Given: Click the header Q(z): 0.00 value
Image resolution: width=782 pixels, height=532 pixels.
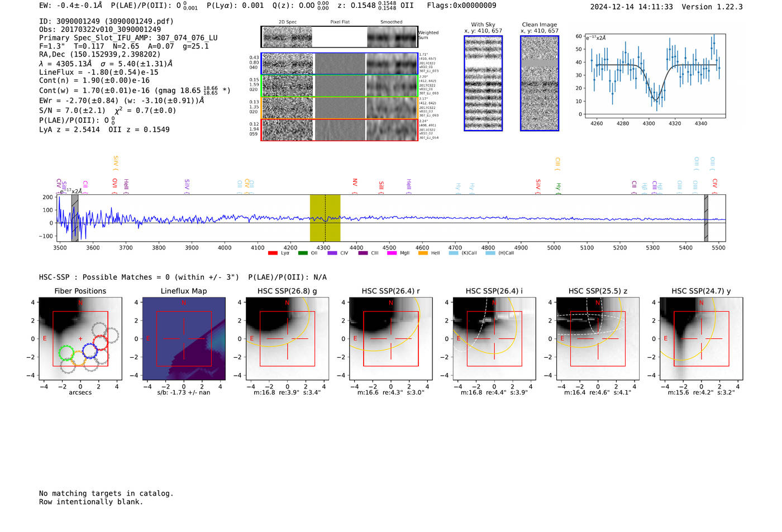Looking at the screenshot, I should coord(301,6).
